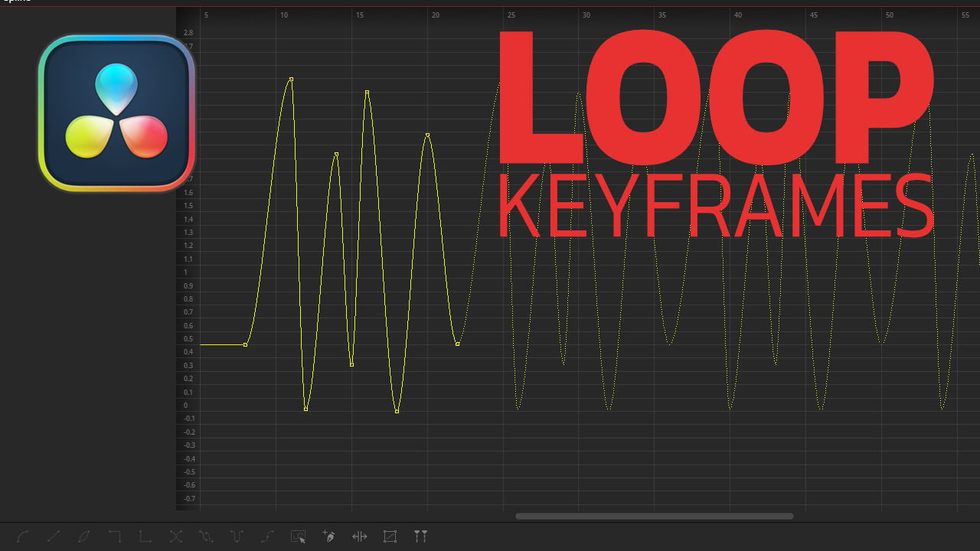Click the 1.5 value on vertical axis
The image size is (980, 551).
pyautogui.click(x=188, y=206)
